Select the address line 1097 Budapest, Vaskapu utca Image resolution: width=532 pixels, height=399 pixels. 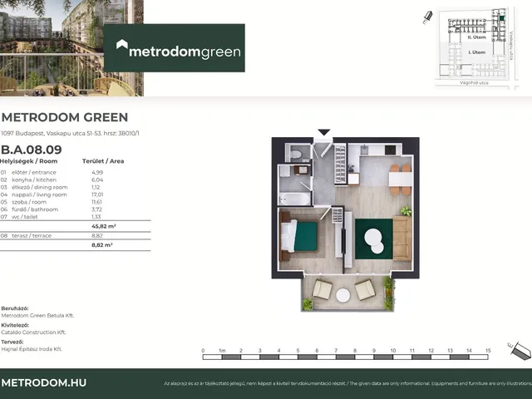[x=70, y=133]
